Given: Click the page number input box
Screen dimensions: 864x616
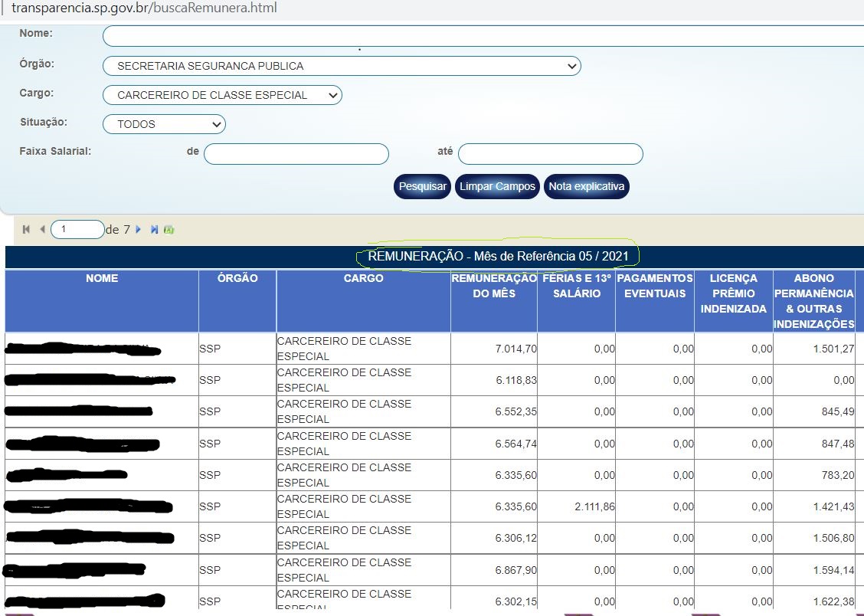Looking at the screenshot, I should [77, 229].
